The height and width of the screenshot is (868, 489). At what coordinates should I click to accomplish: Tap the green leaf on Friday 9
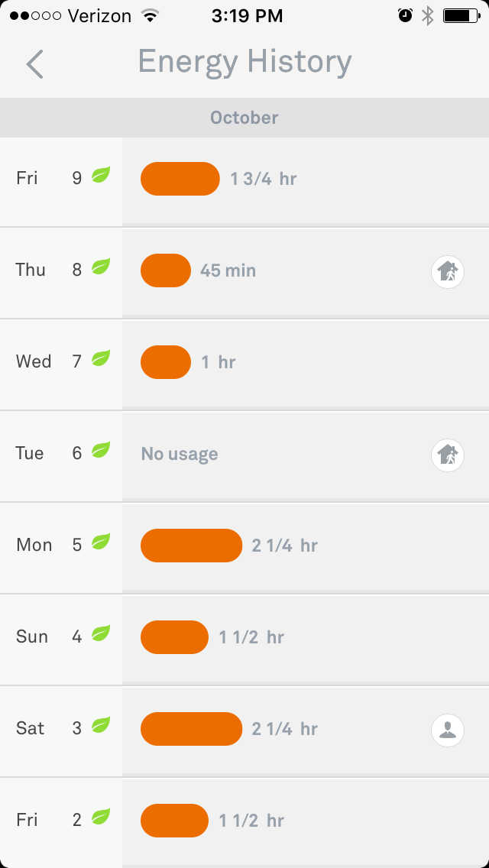[101, 176]
